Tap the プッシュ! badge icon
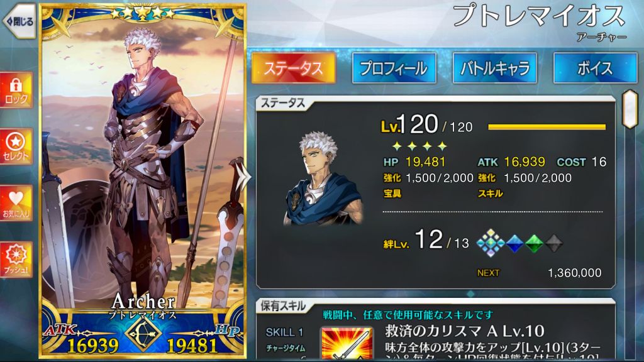The height and width of the screenshot is (362, 644). click(16, 260)
